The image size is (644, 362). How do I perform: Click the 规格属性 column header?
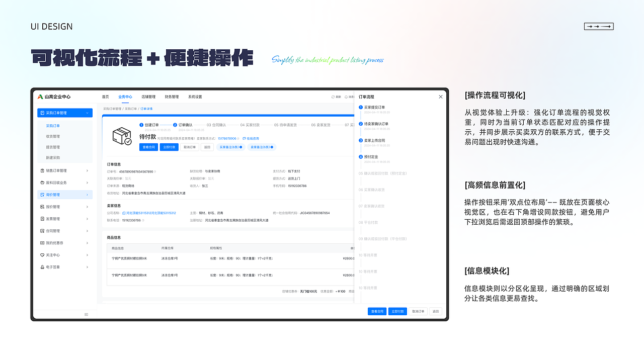(215, 248)
